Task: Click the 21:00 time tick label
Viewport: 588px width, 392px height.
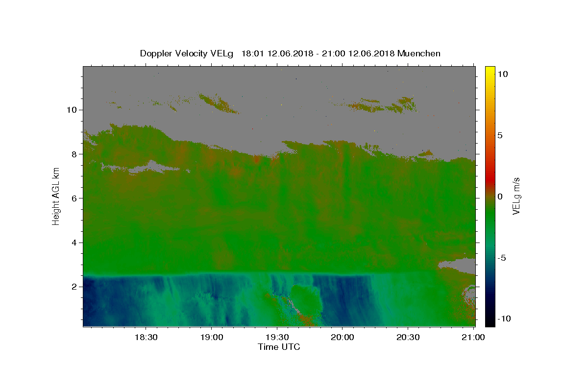Action: [x=473, y=337]
